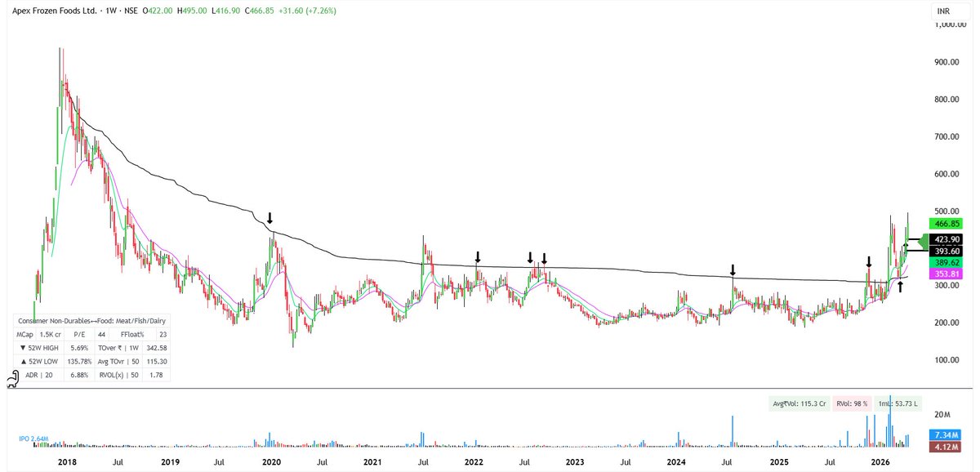This screenshot has width=980, height=472.
Task: Click the 6.88% ADR value
Action: (x=79, y=375)
